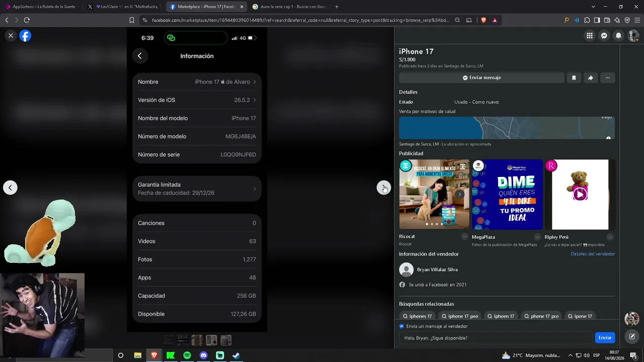Play the Ripley Perú ad video
The image size is (644, 362).
pyautogui.click(x=580, y=194)
